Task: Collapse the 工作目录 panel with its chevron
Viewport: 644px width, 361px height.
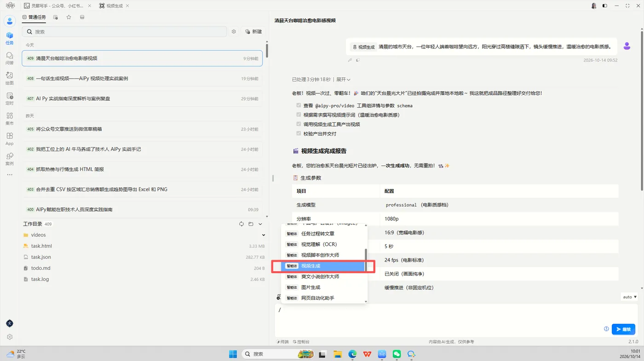Action: click(x=260, y=224)
